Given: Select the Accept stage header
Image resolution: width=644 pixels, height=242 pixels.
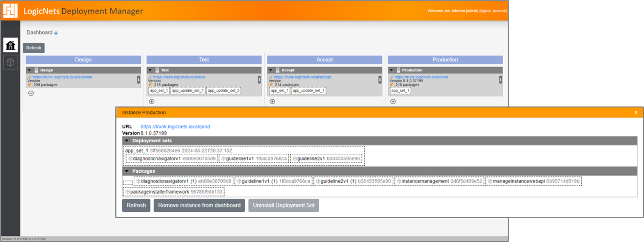Looking at the screenshot, I should click(324, 60).
